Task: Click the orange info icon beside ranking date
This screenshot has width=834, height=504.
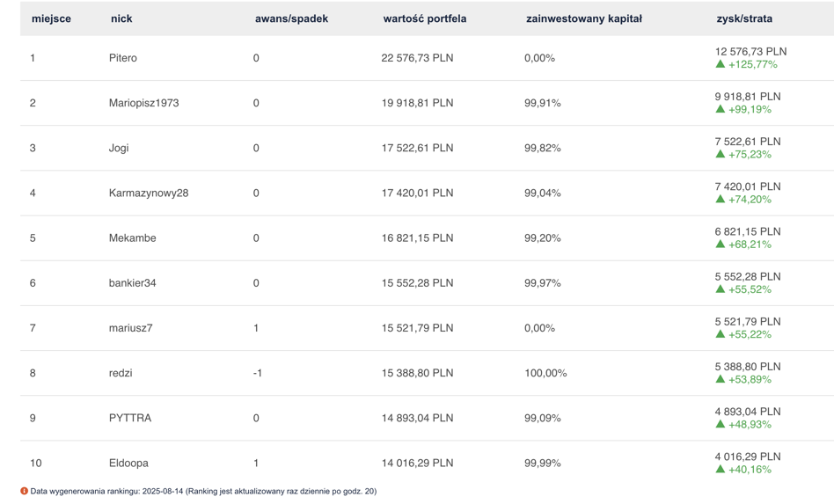Action: [x=24, y=491]
